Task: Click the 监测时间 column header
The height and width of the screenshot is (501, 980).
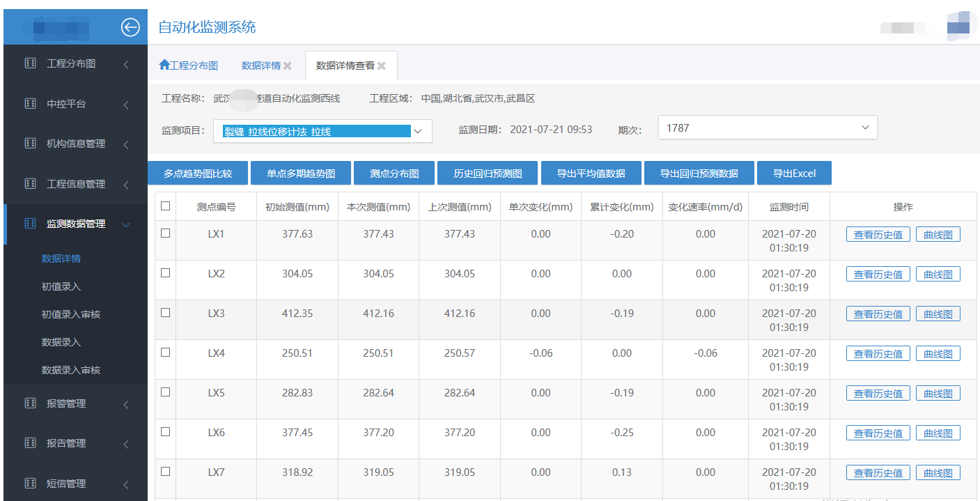Action: tap(789, 207)
